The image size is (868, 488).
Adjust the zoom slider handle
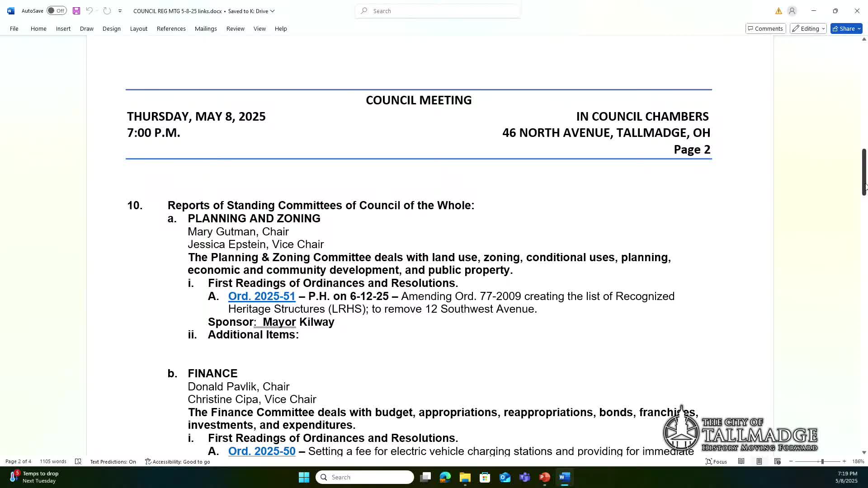pyautogui.click(x=822, y=461)
